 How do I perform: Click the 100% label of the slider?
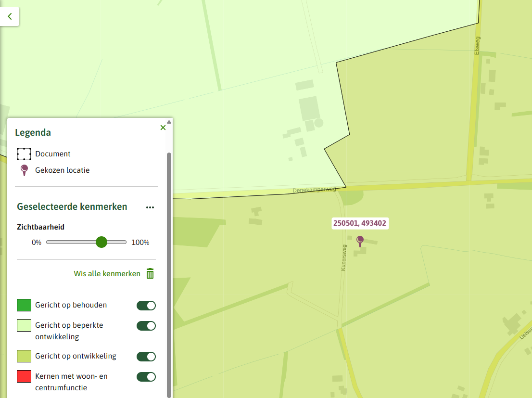(x=140, y=243)
